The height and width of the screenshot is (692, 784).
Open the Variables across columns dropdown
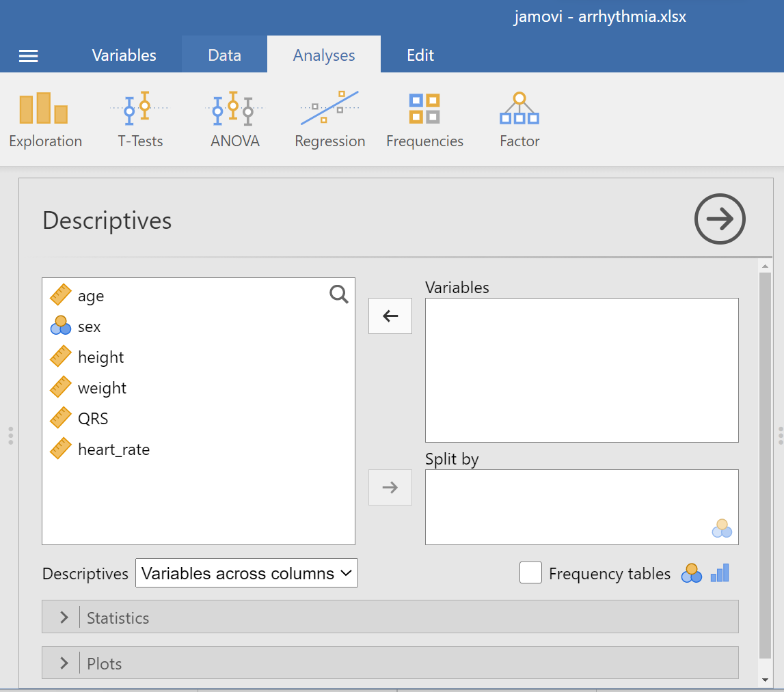pyautogui.click(x=246, y=573)
